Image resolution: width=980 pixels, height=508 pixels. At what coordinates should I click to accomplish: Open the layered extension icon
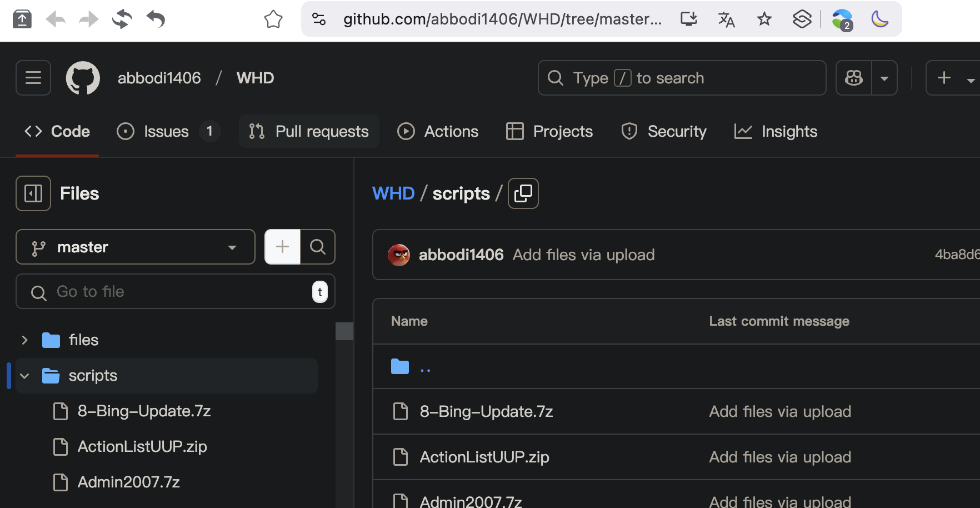(802, 19)
